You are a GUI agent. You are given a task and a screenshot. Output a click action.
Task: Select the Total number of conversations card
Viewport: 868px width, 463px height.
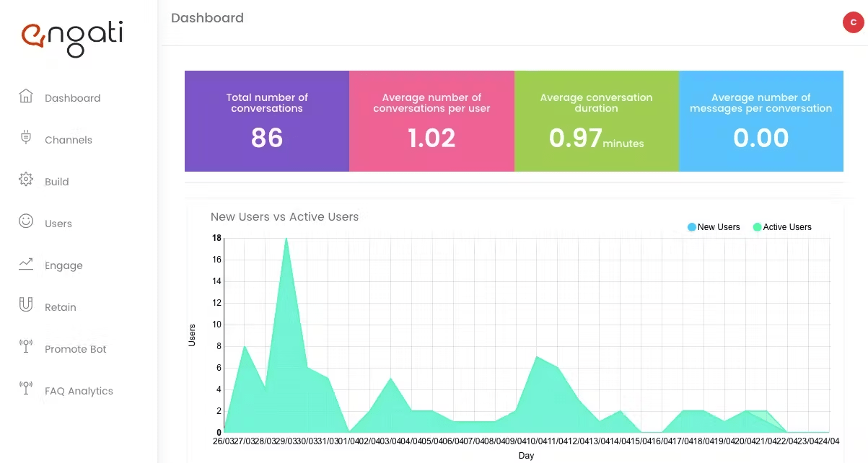(267, 121)
